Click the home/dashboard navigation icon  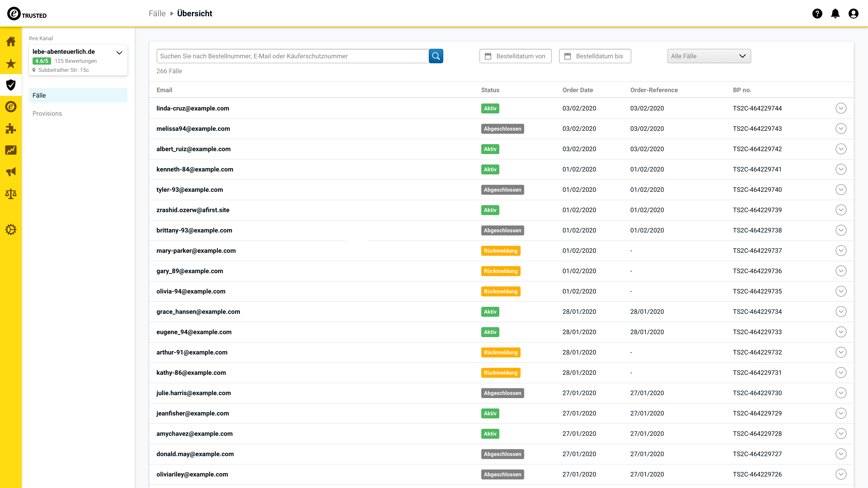click(x=11, y=41)
